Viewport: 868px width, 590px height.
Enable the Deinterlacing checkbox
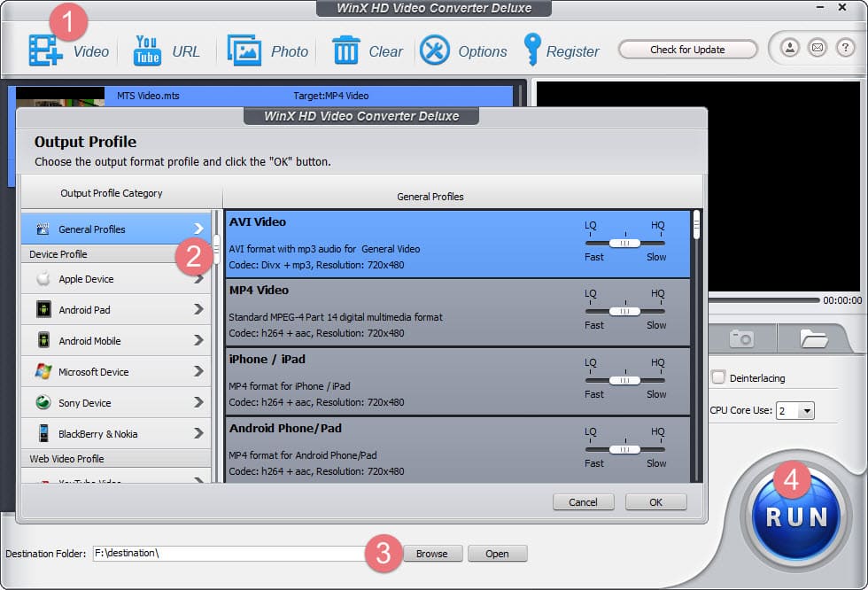[718, 377]
